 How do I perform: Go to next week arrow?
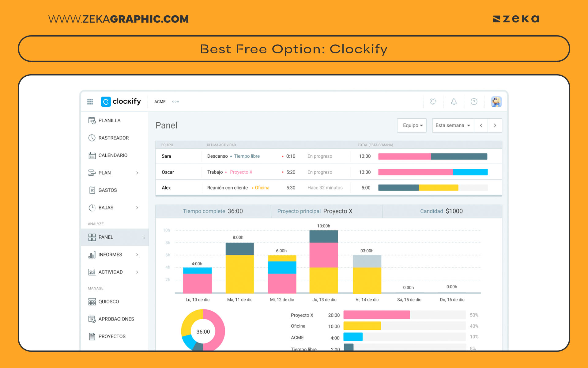(495, 125)
